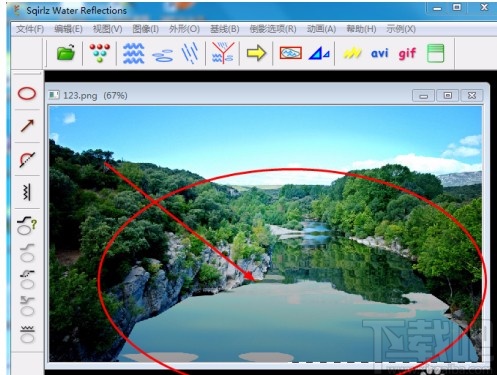497x375 pixels.
Task: Click the ellipse with question mark tool
Action: coord(27,225)
